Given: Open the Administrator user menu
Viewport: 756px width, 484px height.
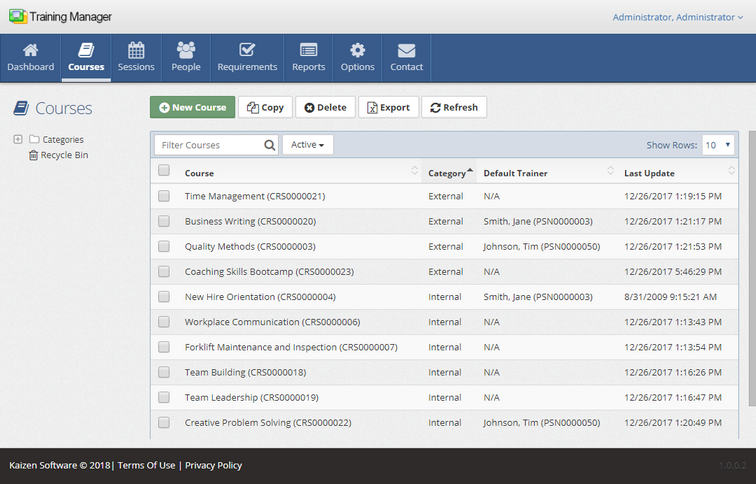Looking at the screenshot, I should (x=677, y=17).
